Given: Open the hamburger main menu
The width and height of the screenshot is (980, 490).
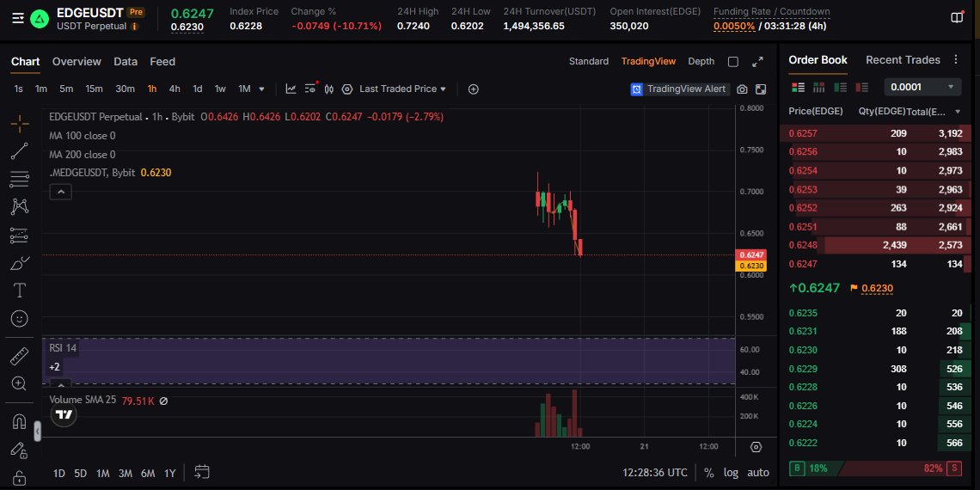Looking at the screenshot, I should pyautogui.click(x=18, y=20).
